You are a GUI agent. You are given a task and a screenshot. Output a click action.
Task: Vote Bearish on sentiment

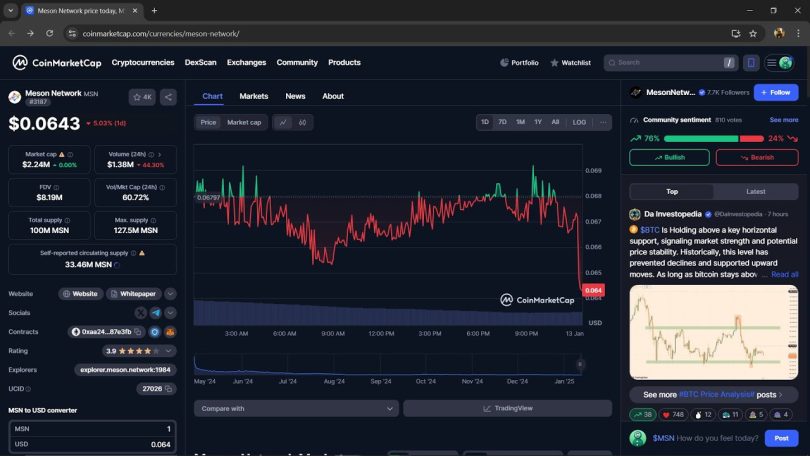click(757, 158)
